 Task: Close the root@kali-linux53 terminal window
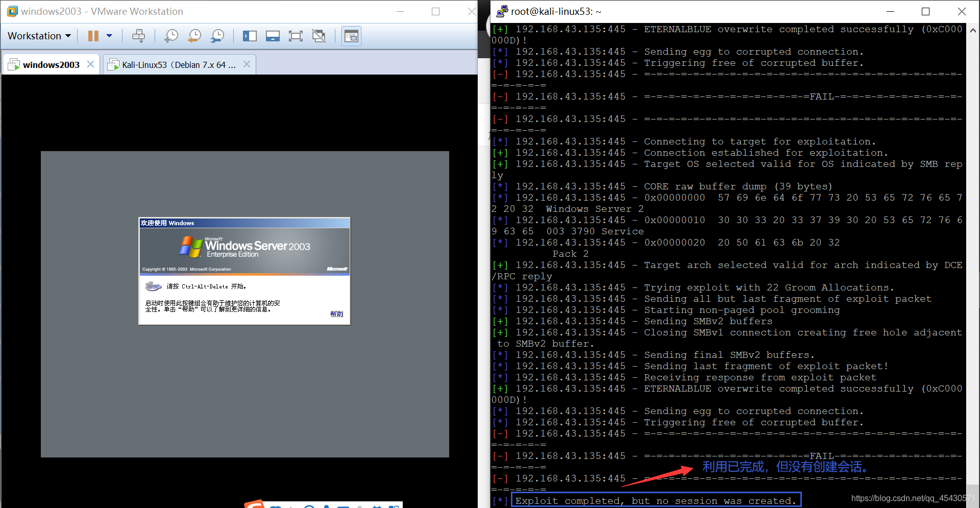(962, 11)
